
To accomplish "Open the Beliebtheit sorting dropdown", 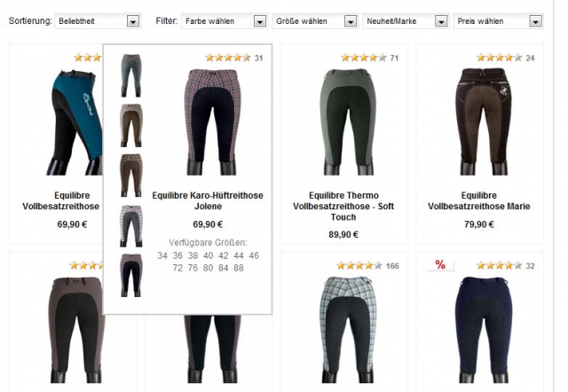I will (98, 21).
